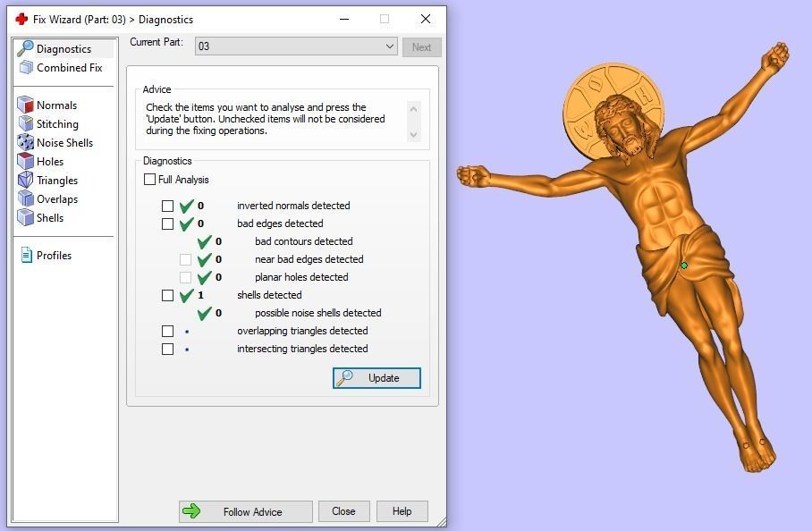Open the Overlaps fix page
This screenshot has width=812, height=531.
pos(57,199)
